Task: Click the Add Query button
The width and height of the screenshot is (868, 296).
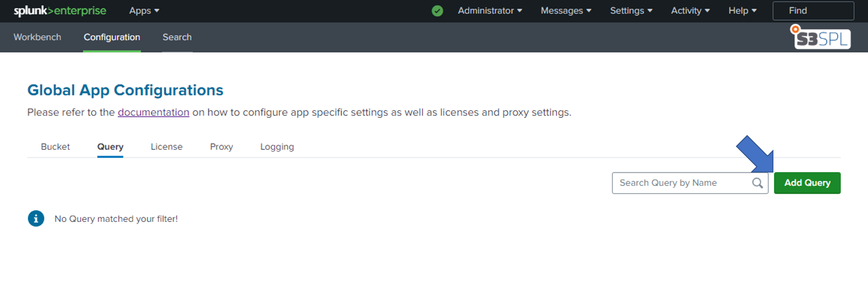Action: (x=809, y=183)
